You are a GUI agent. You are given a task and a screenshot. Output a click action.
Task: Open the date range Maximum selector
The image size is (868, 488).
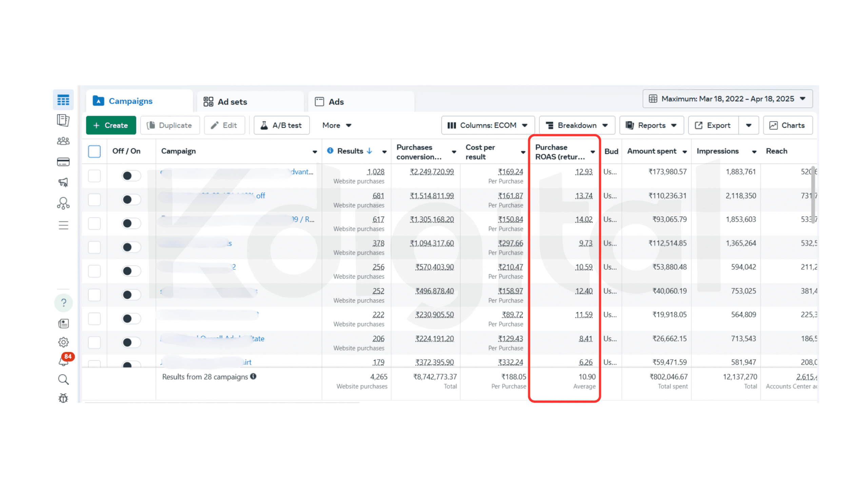pos(727,99)
